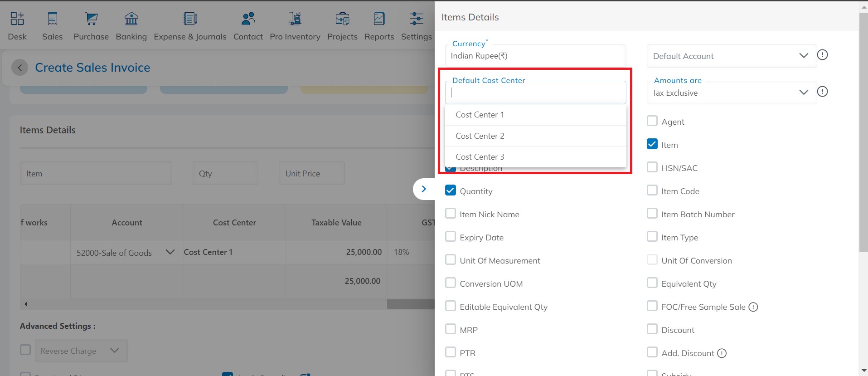Screen dimensions: 868x376
Task: View info icon for FOC/Free Sample Sale
Action: point(753,307)
